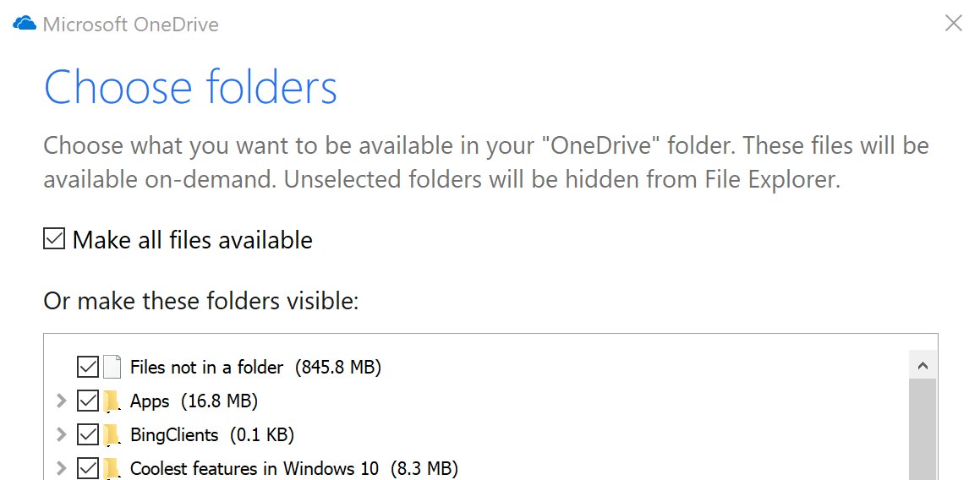Click the scroll up arrow of folder list
Screen dimensions: 980x480
(x=923, y=366)
